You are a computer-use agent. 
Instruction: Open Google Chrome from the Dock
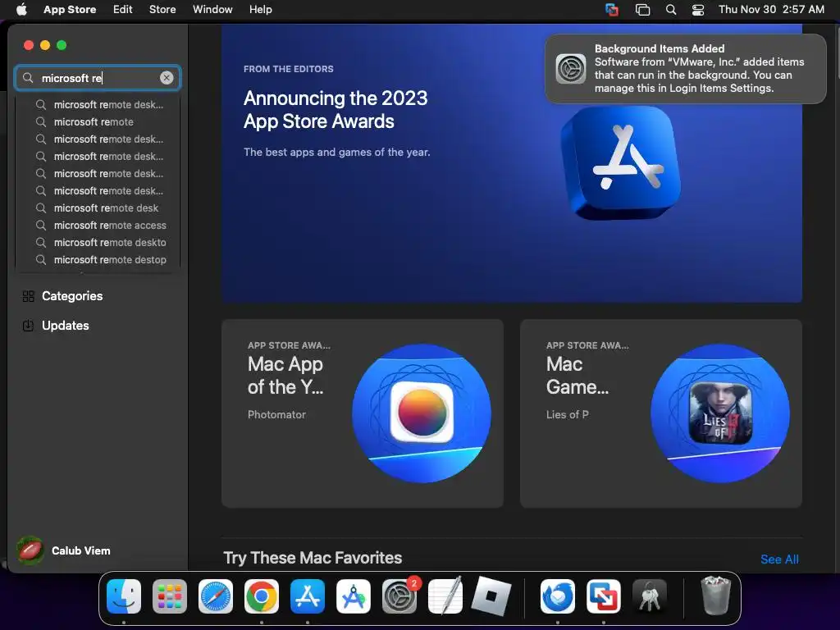click(x=262, y=596)
